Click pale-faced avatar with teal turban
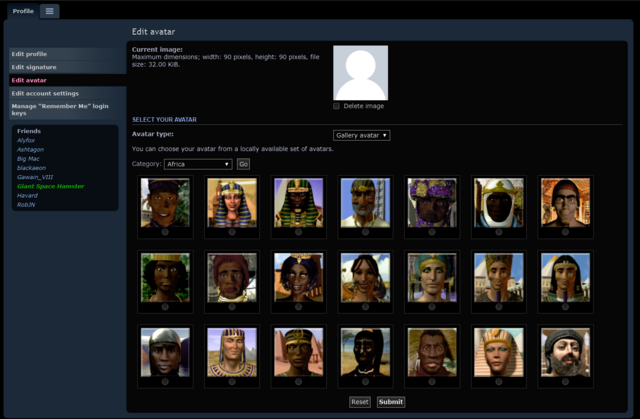The width and height of the screenshot is (640, 419). [432, 277]
